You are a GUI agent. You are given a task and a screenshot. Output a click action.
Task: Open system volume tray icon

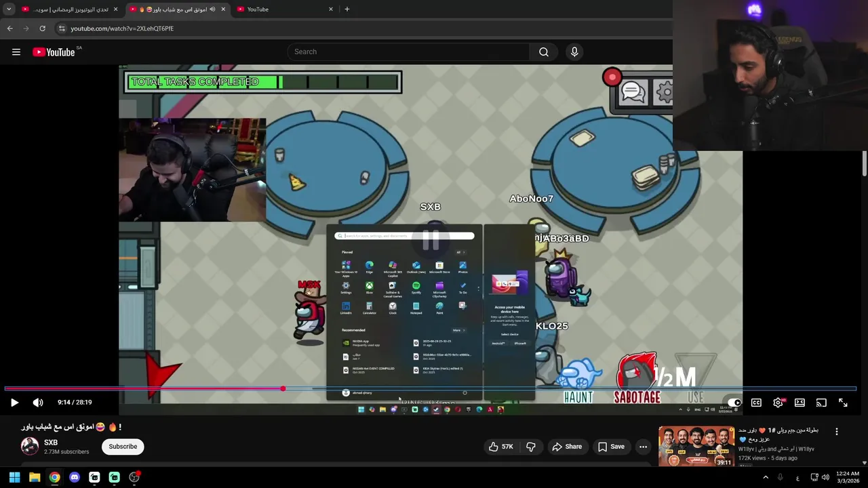click(x=825, y=477)
